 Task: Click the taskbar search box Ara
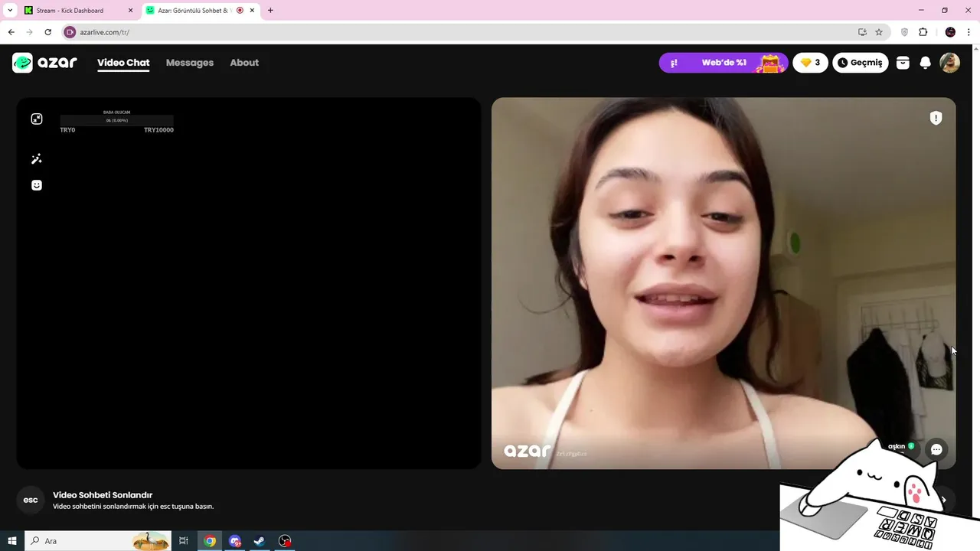98,541
